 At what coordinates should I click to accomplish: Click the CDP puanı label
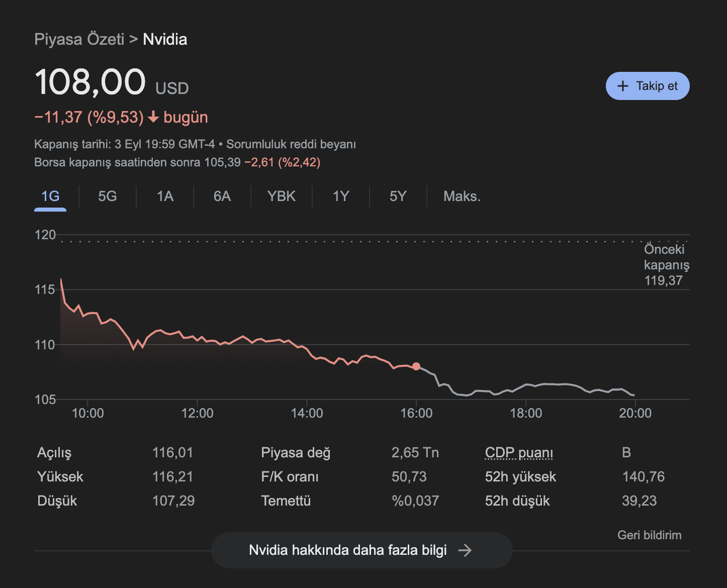pyautogui.click(x=519, y=453)
